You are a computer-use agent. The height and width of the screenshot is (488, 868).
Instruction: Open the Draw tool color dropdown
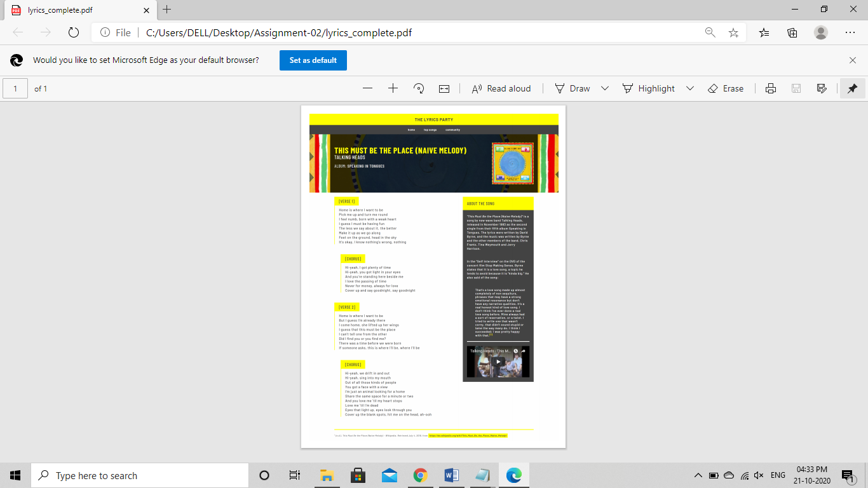pyautogui.click(x=604, y=88)
